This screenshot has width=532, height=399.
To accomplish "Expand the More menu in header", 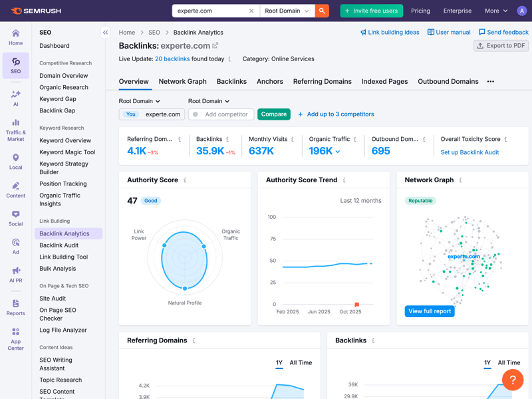I will click(x=496, y=11).
